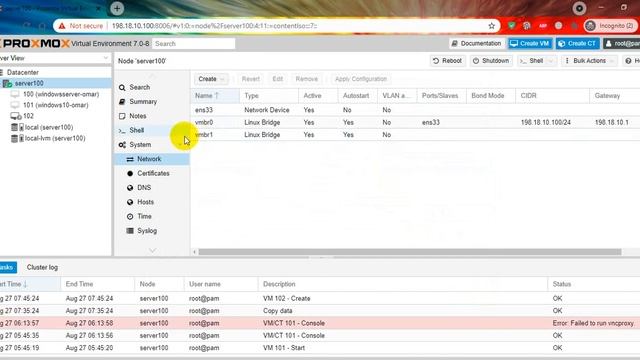Select the Copy data task row
This screenshot has width=640, height=360.
[x=320, y=311]
